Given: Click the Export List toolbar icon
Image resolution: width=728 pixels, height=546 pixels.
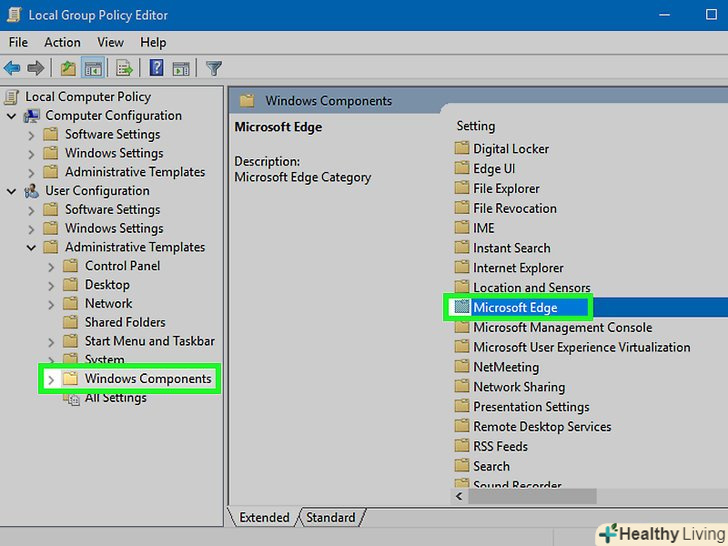Looking at the screenshot, I should click(x=124, y=69).
